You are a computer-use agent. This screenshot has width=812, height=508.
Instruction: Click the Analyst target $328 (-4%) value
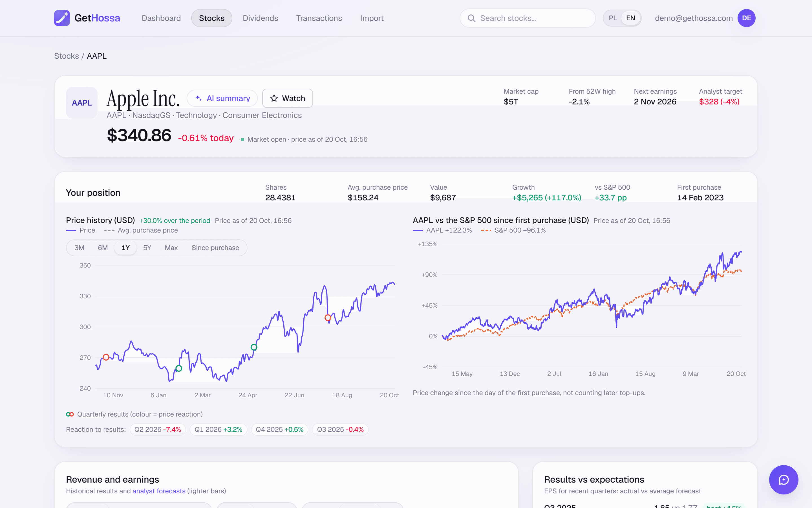(x=719, y=102)
